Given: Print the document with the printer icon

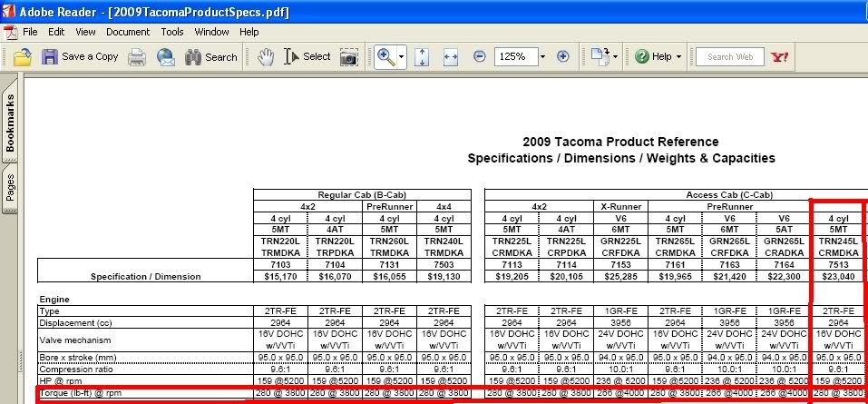Looking at the screenshot, I should [137, 56].
